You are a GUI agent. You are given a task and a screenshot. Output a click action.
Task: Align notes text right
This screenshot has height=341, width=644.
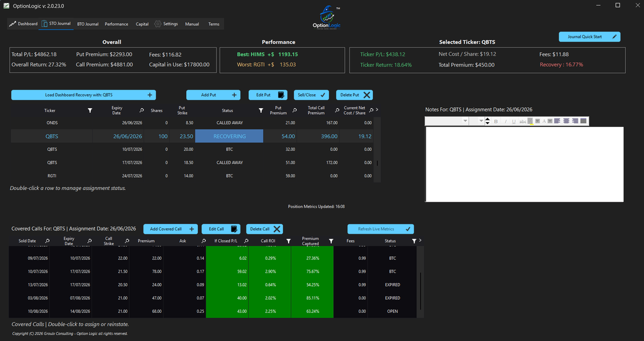tap(574, 121)
